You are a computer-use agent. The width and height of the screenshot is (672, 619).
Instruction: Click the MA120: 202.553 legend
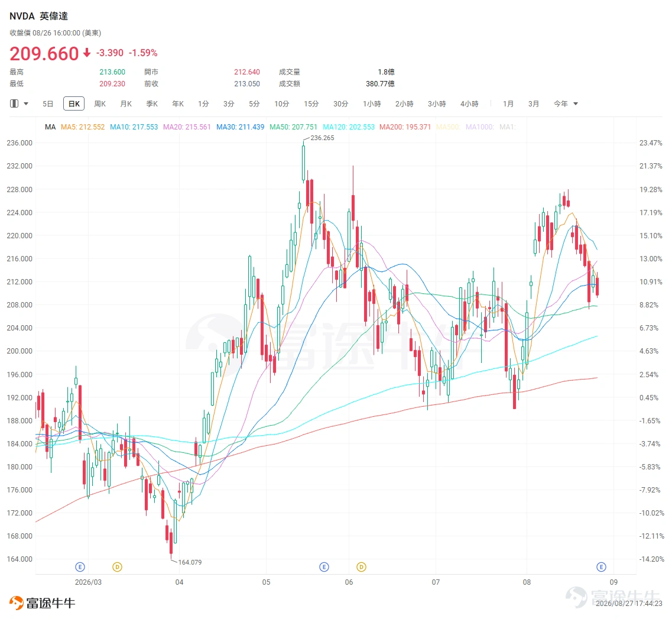pyautogui.click(x=349, y=127)
